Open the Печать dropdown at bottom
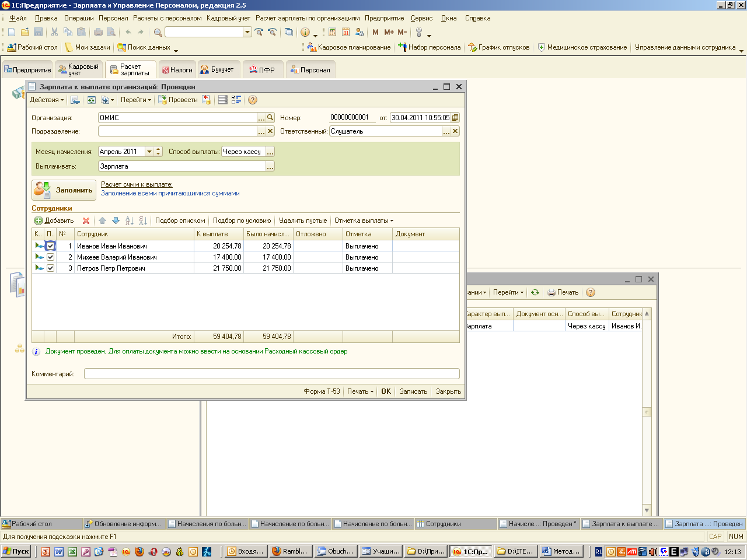Image resolution: width=747 pixels, height=560 pixels. tap(360, 391)
